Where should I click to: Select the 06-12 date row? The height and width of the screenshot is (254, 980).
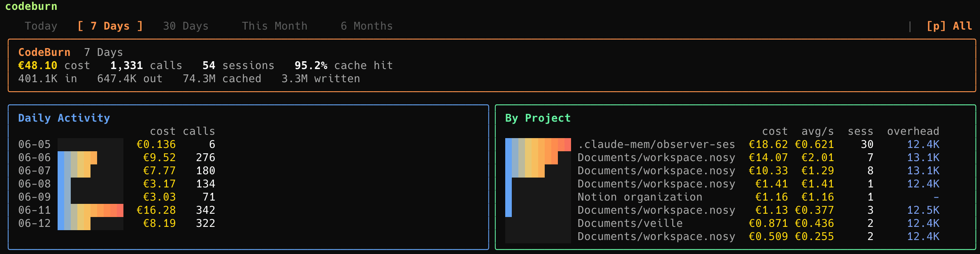coord(117,223)
